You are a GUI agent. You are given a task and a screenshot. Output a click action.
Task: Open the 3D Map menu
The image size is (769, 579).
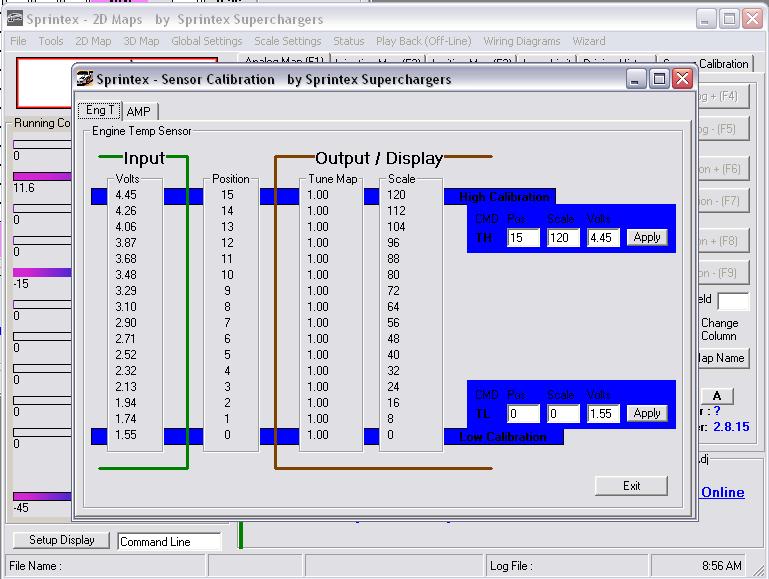141,41
